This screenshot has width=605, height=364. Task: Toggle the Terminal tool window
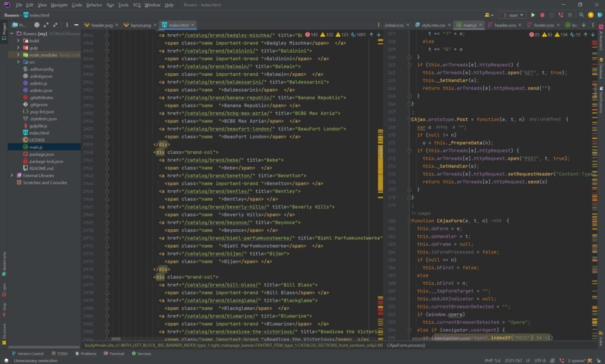click(x=113, y=353)
